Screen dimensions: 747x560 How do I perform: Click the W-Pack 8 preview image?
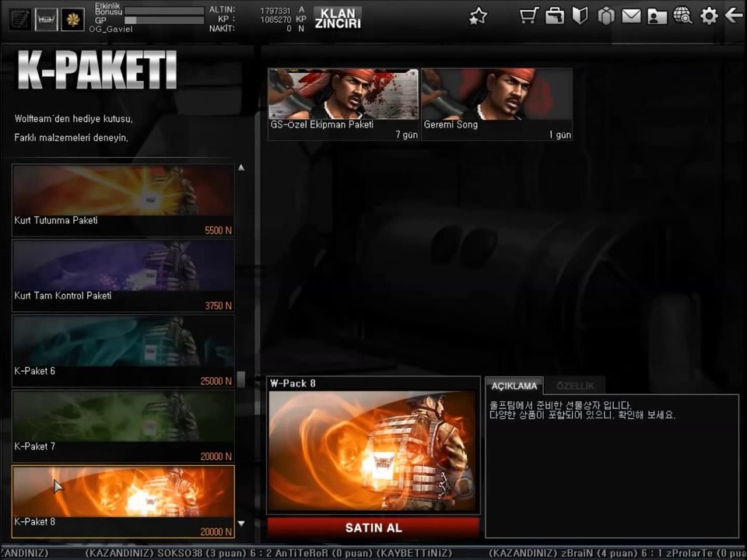click(373, 451)
